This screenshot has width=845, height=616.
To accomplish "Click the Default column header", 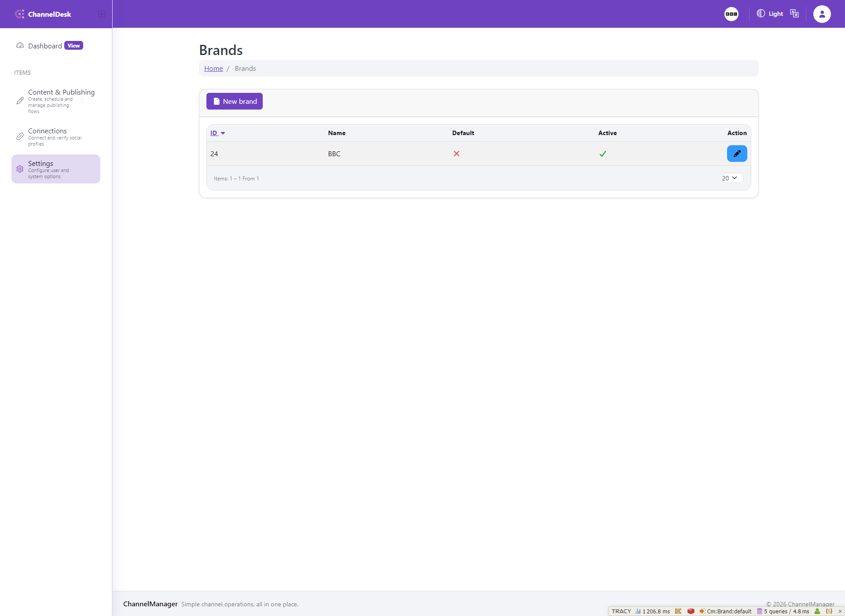I will click(x=463, y=133).
